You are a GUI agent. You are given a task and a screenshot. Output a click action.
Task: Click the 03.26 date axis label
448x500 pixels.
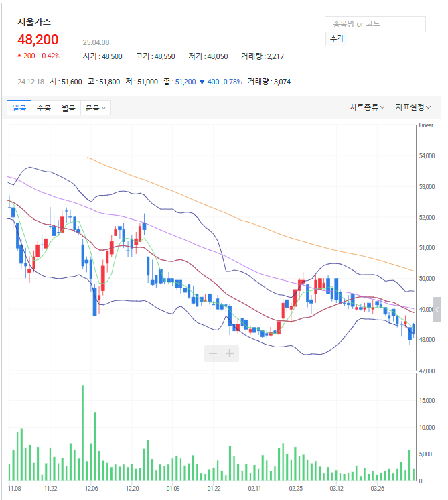click(x=378, y=488)
